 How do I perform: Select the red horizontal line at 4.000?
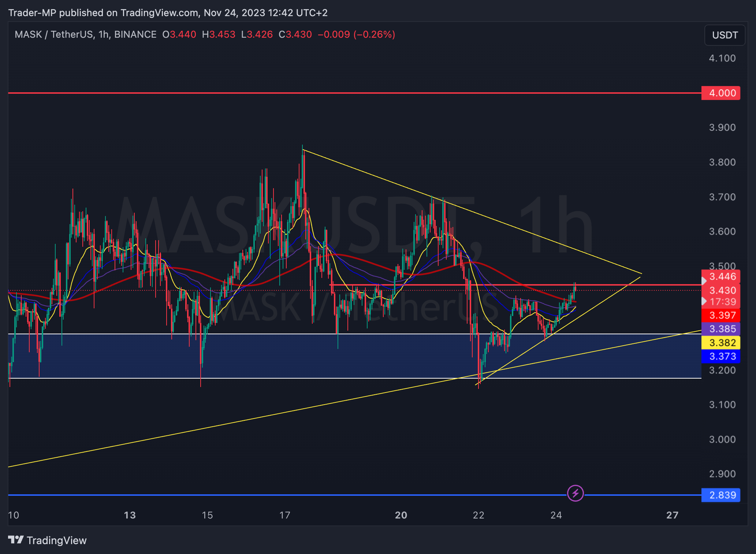point(354,93)
